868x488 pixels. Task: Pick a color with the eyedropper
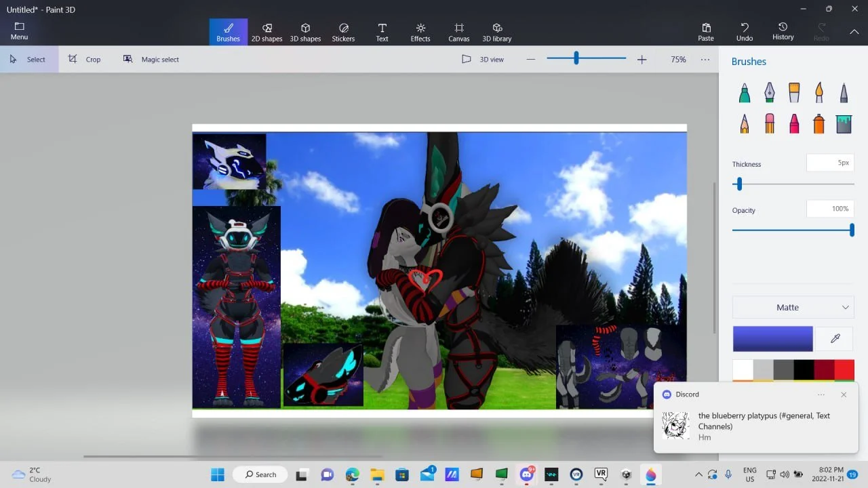click(x=835, y=338)
